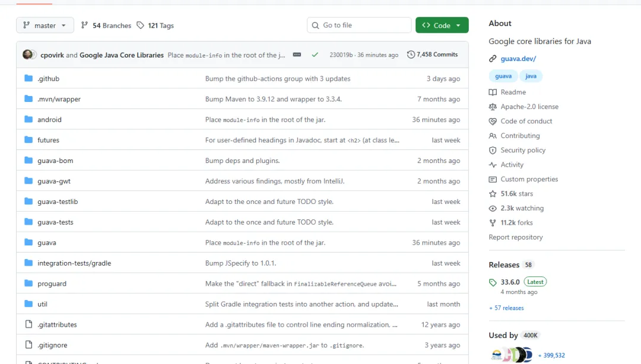This screenshot has height=364, width=641.
Task: Expand the commit message ellipsis button
Action: tap(297, 55)
